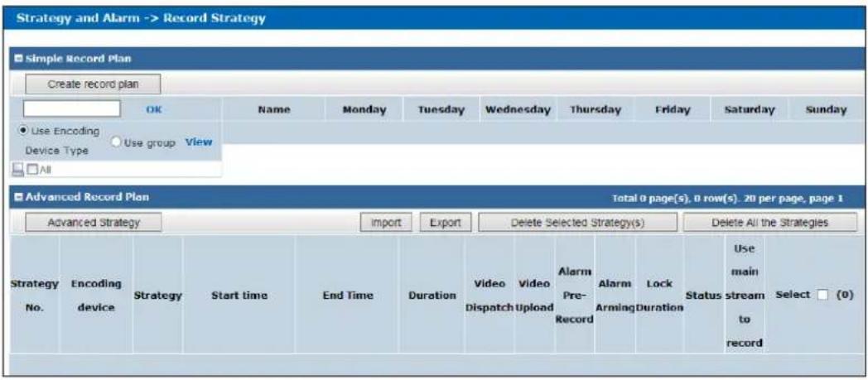The image size is (868, 380).
Task: Click the Strategy and Alarm page title
Action: (141, 18)
